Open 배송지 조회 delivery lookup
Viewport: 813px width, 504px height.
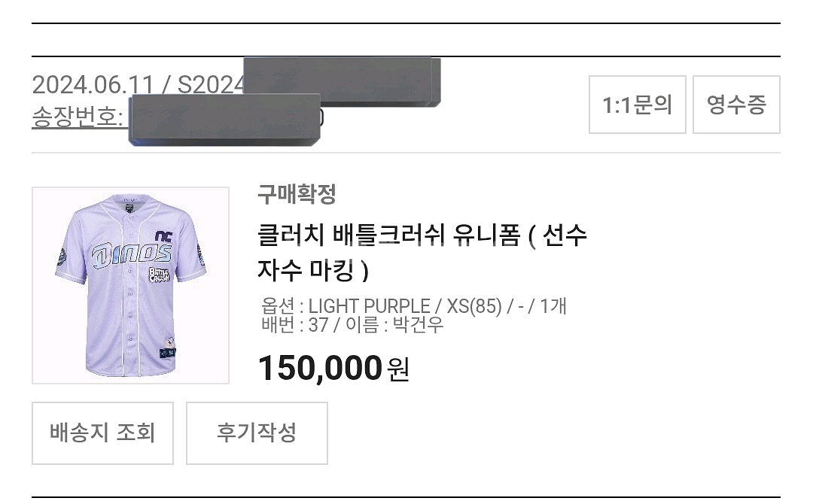coord(102,433)
